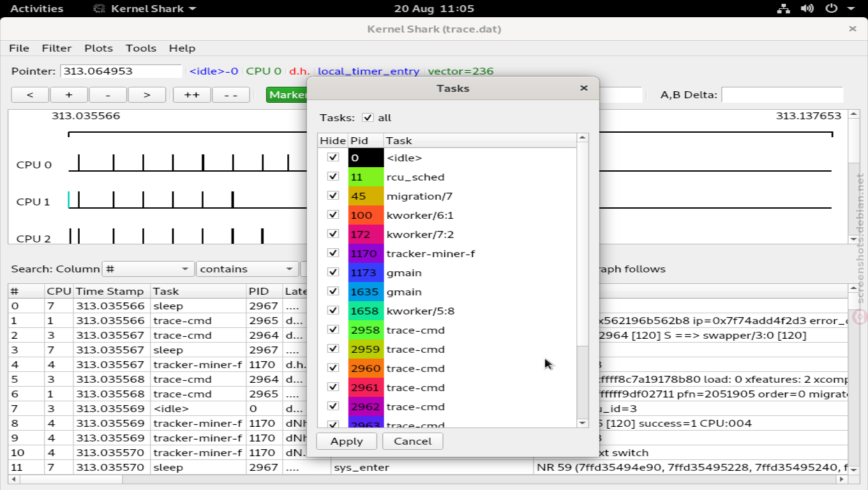Toggle hide checkbox for kworker/6:1
This screenshot has height=490, width=868.
coord(333,214)
